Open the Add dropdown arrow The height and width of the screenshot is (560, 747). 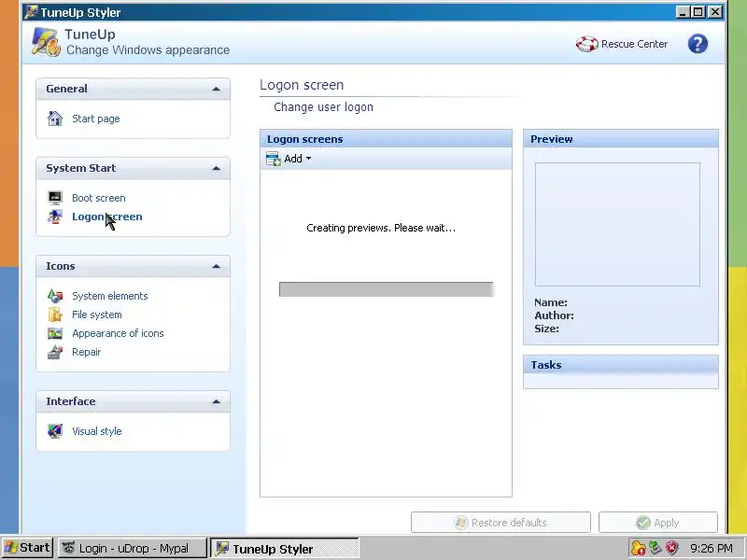click(308, 159)
